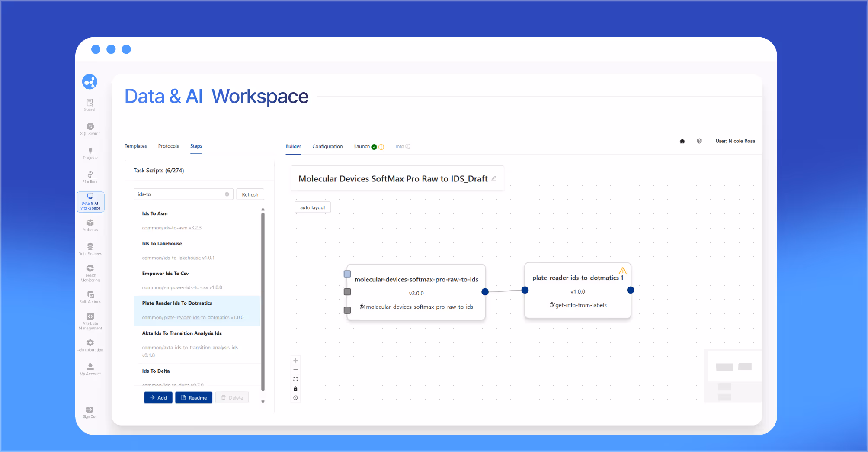The width and height of the screenshot is (868, 452).
Task: Click the input port of plate-reader node
Action: point(525,290)
